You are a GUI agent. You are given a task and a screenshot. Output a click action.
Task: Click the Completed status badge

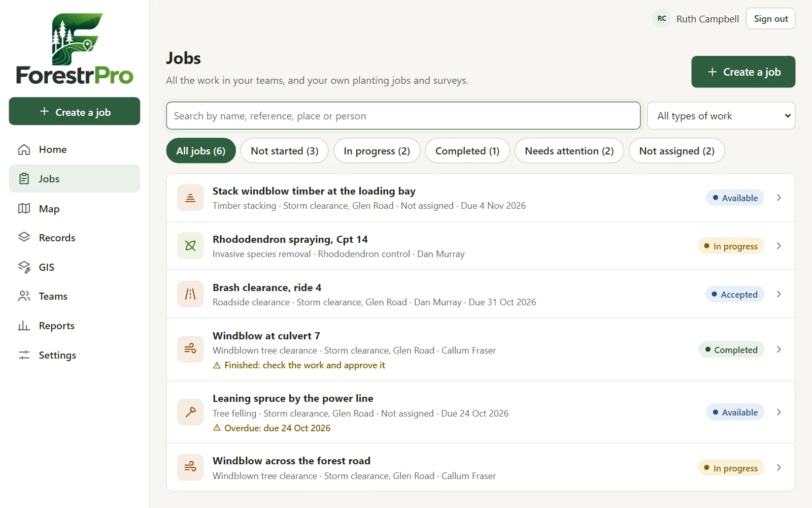(x=731, y=350)
